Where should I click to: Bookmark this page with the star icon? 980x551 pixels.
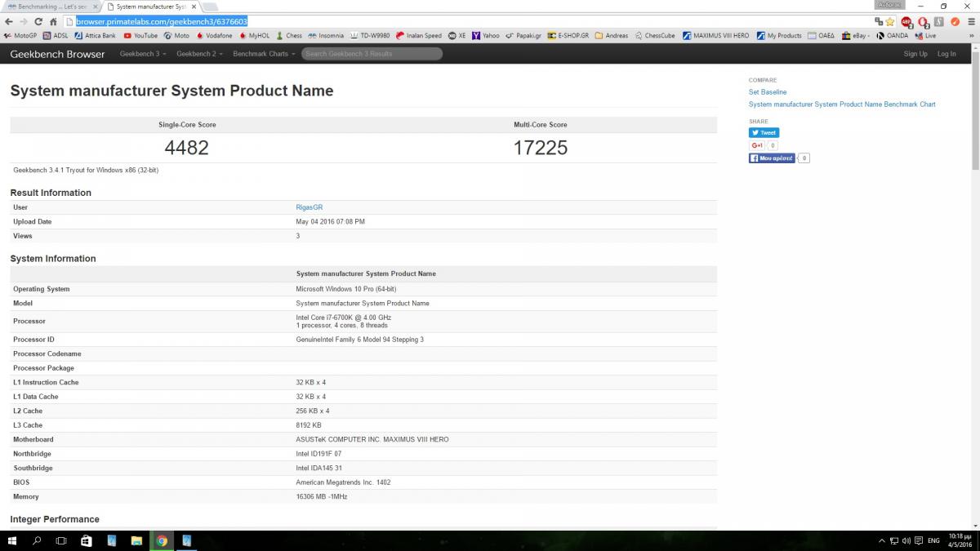[x=890, y=22]
